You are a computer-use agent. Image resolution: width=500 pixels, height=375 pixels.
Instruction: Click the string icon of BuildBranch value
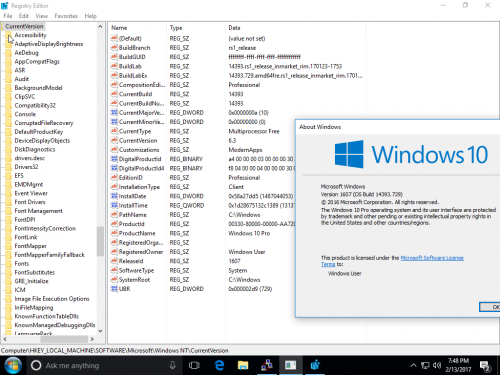114,48
